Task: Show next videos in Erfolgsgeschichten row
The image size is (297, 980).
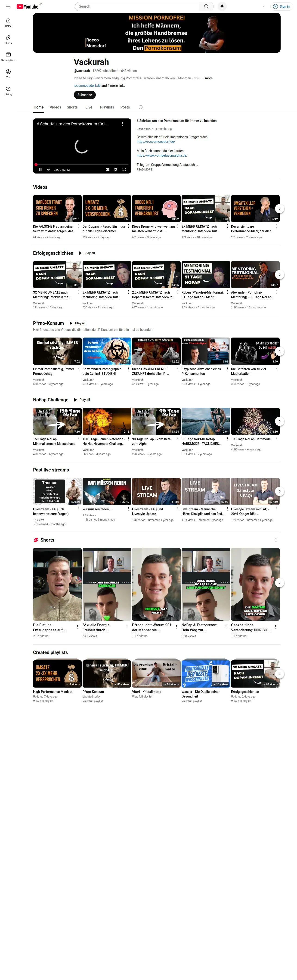Action: pos(279,275)
